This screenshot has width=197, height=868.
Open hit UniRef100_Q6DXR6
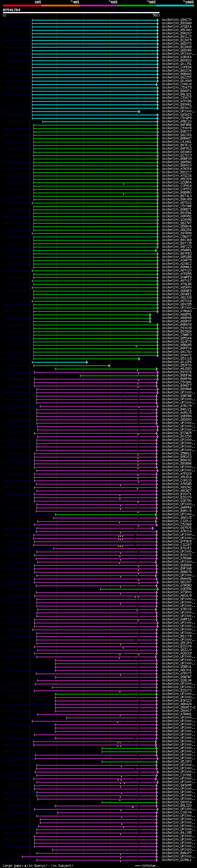point(177,50)
